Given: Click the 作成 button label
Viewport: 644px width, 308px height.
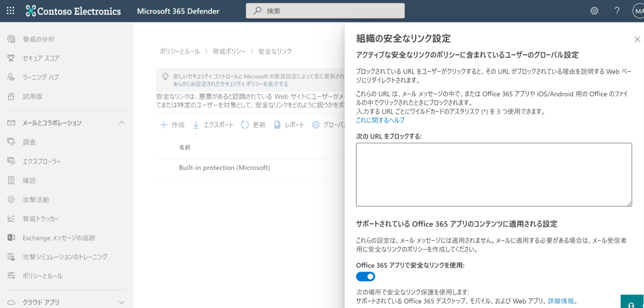Looking at the screenshot, I should tap(178, 124).
